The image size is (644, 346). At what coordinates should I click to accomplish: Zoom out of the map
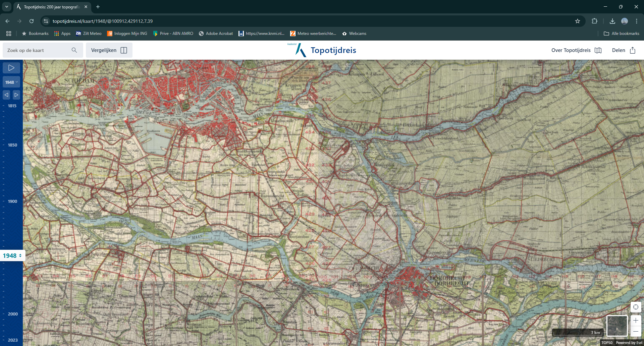click(636, 331)
